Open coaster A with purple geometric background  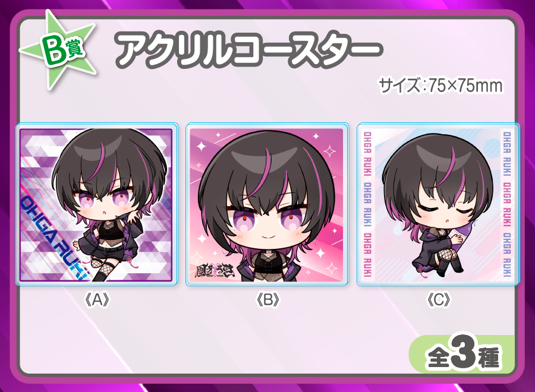click(x=96, y=204)
